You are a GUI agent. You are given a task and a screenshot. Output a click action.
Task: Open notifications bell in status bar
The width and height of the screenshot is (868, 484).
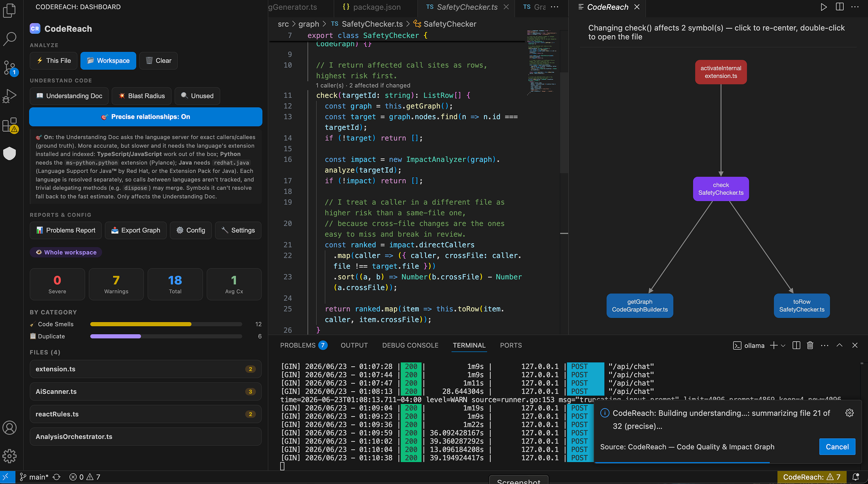click(x=855, y=477)
